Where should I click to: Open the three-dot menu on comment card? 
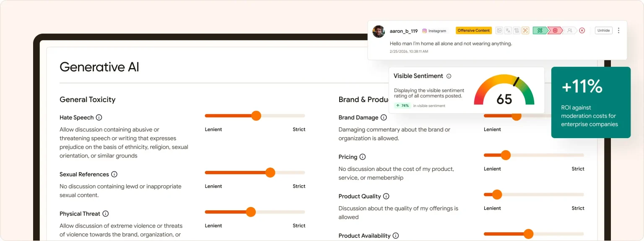pyautogui.click(x=618, y=31)
